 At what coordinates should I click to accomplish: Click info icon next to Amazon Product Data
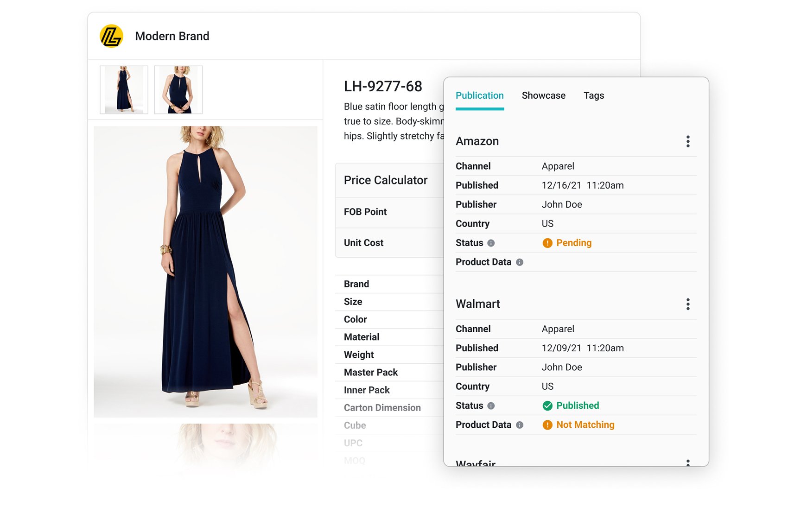(x=520, y=262)
